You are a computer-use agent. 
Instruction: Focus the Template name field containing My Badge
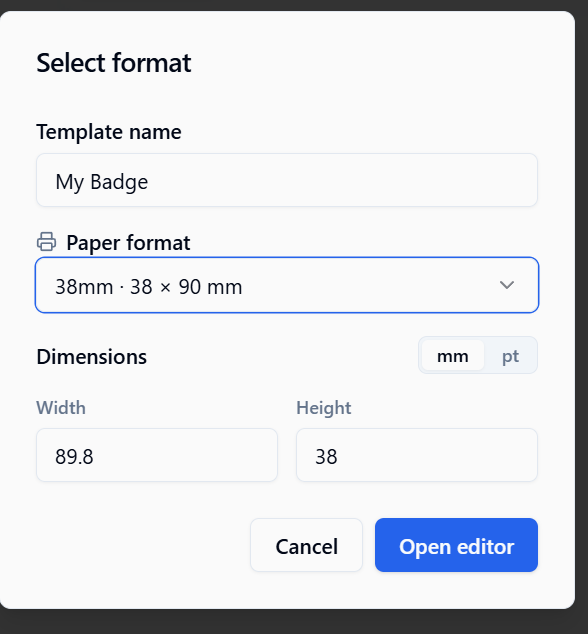coord(287,180)
